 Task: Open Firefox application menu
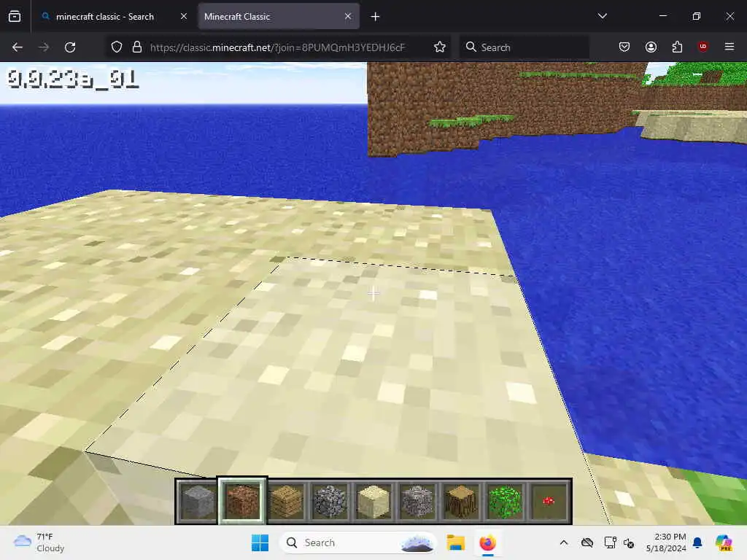(x=729, y=47)
